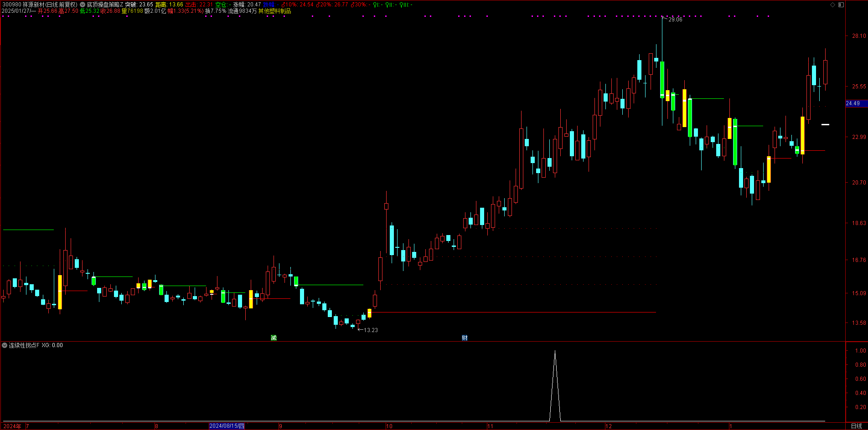Click the 底顶操盘策略Z indicator name
868x430 pixels.
click(x=105, y=5)
